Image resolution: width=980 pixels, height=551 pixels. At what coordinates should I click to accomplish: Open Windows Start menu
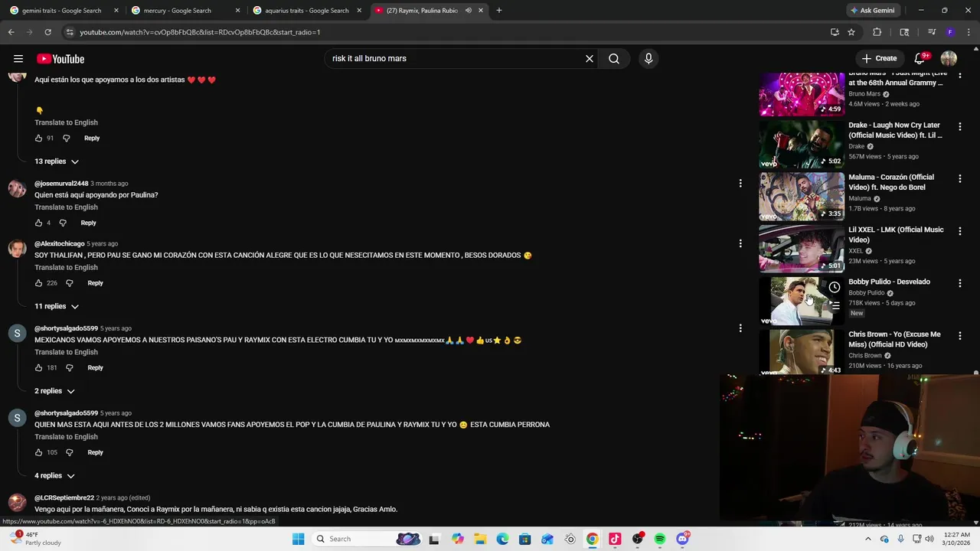point(298,539)
